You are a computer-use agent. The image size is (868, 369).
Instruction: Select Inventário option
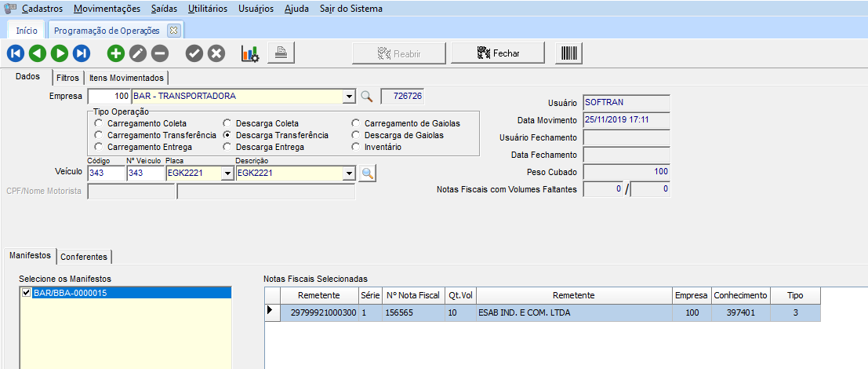click(355, 147)
